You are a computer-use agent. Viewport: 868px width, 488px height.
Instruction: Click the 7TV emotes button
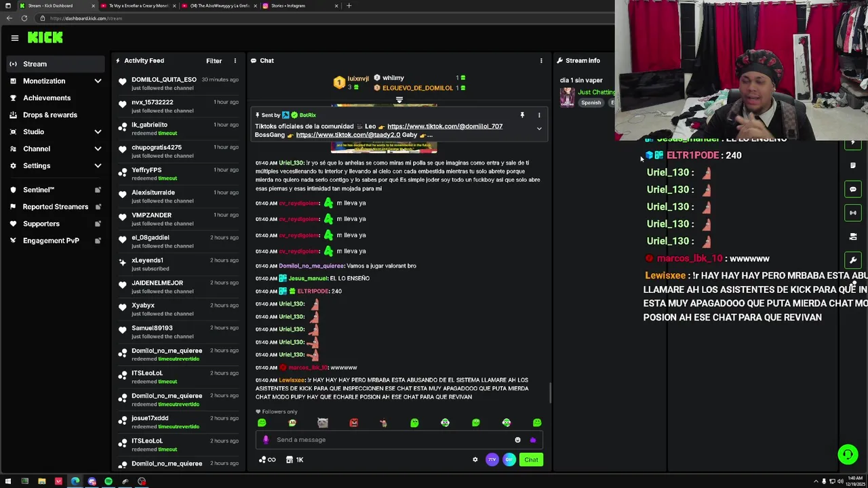click(x=492, y=460)
